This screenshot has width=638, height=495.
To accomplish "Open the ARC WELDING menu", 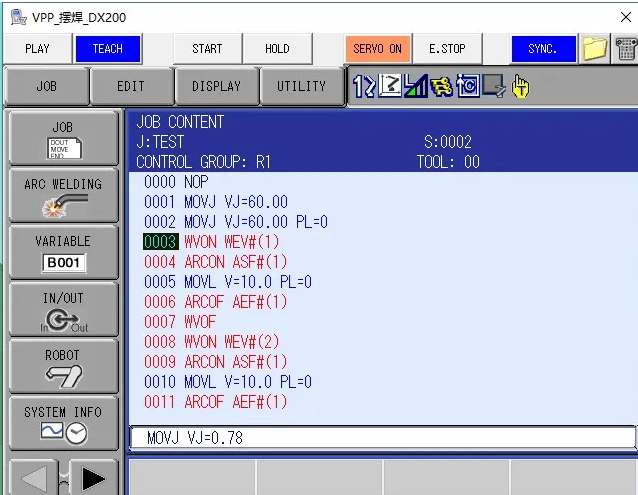I will (63, 196).
